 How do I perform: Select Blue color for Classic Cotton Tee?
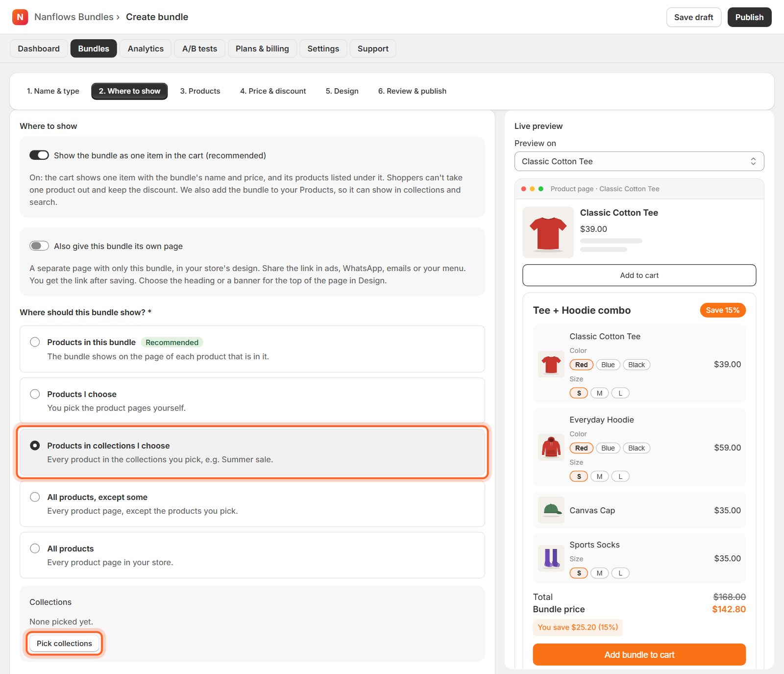pyautogui.click(x=608, y=365)
